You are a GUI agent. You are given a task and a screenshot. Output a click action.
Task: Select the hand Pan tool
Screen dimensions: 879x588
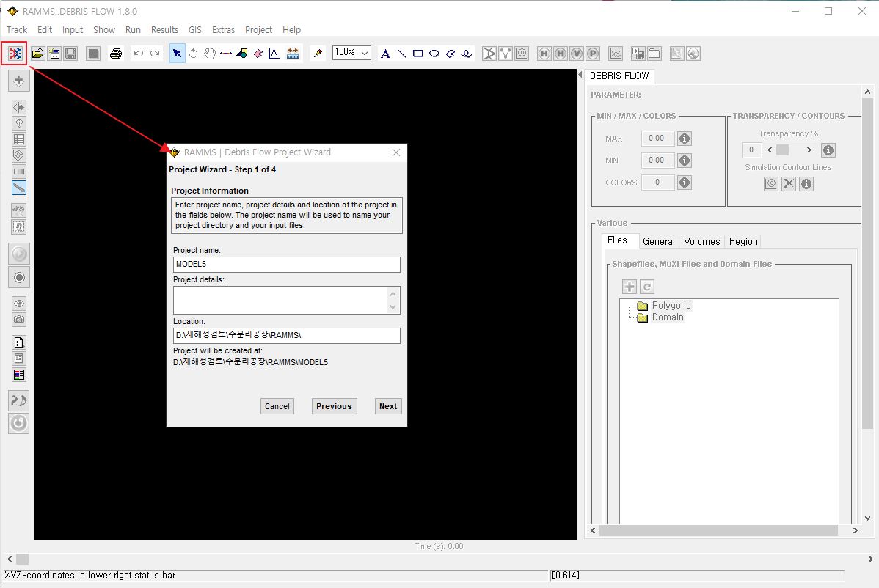coord(210,54)
